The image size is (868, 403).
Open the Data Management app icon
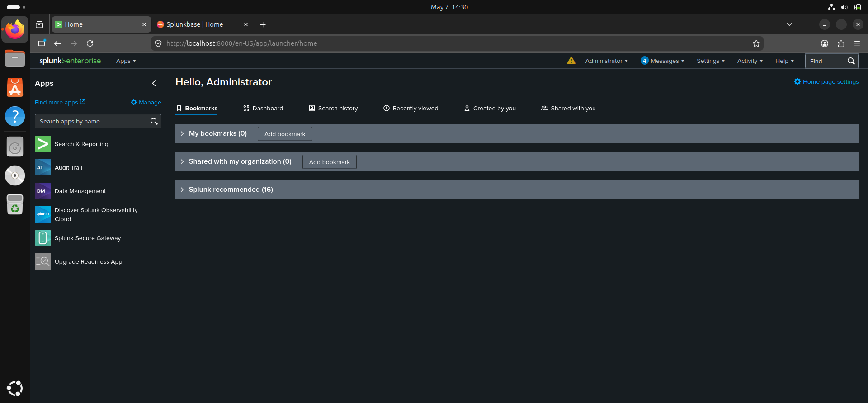43,191
